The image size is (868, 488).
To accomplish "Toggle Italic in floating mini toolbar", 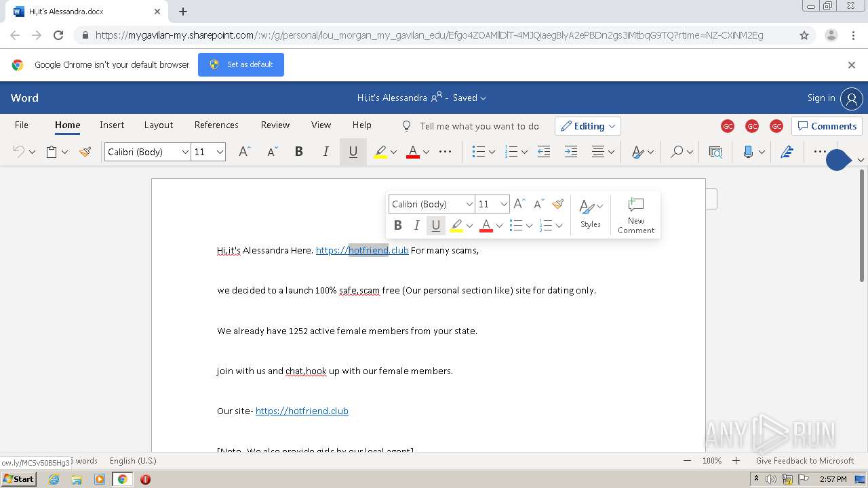I will coord(417,225).
